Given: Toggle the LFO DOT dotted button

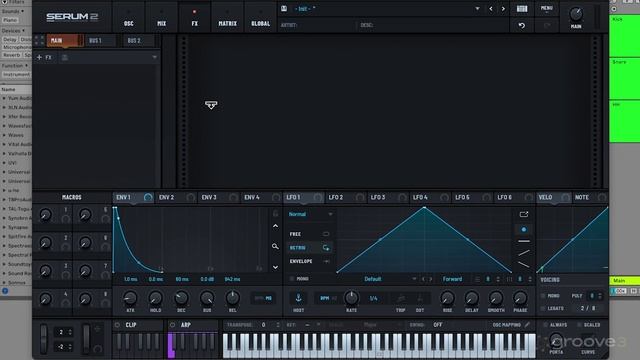Looking at the screenshot, I should (x=420, y=299).
